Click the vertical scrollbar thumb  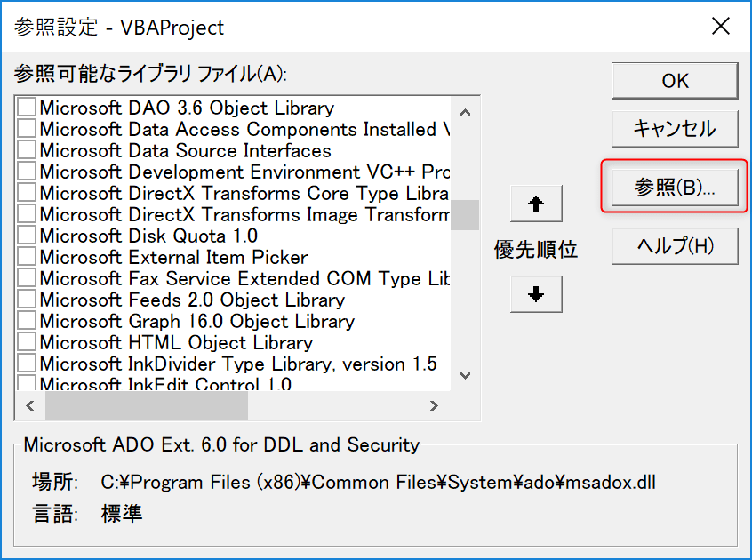465,215
